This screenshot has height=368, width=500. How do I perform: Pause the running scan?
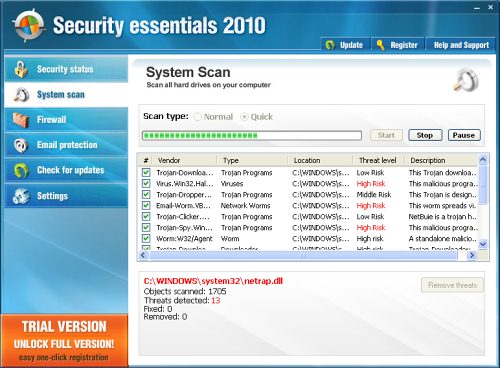(x=464, y=135)
